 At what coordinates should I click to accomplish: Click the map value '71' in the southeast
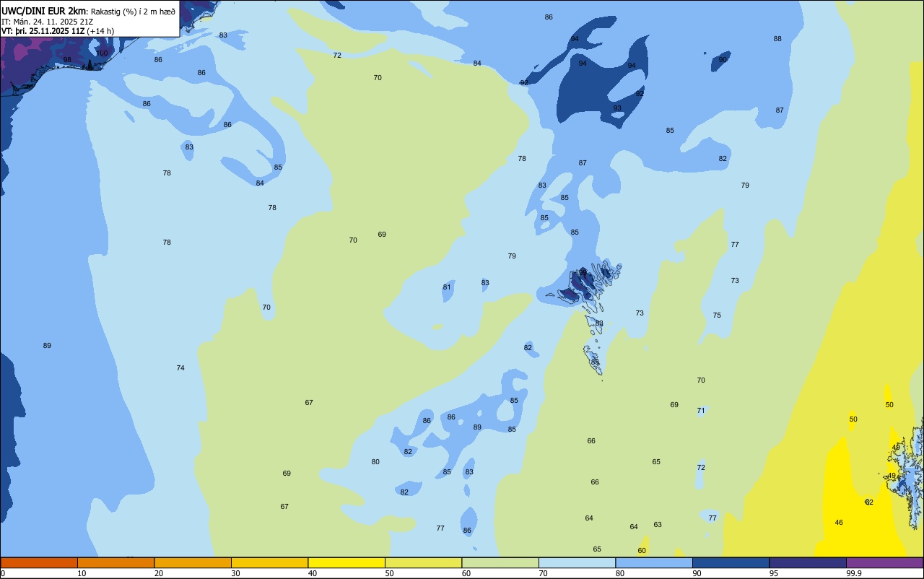(701, 411)
